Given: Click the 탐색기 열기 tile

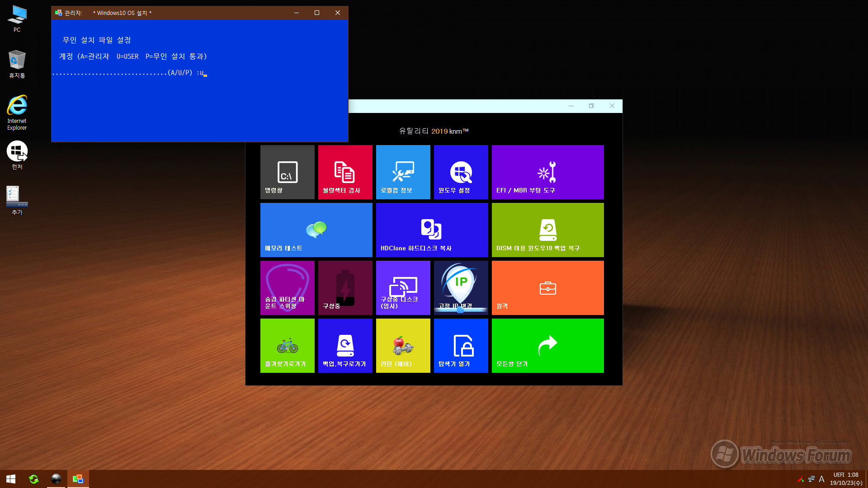Looking at the screenshot, I should click(461, 346).
